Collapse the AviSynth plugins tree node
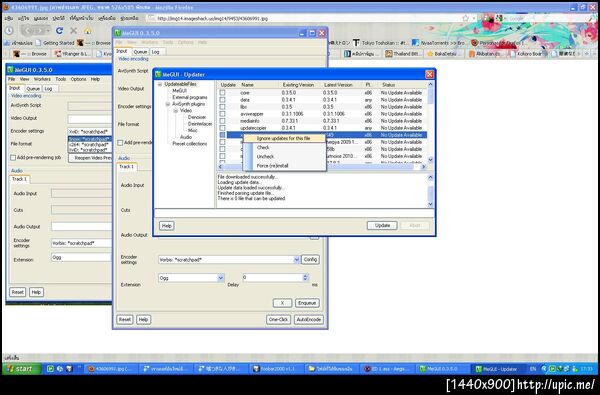Image resolution: width=600 pixels, height=395 pixels. tap(168, 104)
